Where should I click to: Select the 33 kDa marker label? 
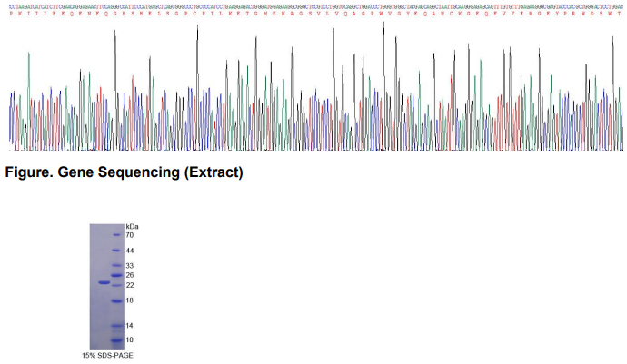[x=130, y=266]
